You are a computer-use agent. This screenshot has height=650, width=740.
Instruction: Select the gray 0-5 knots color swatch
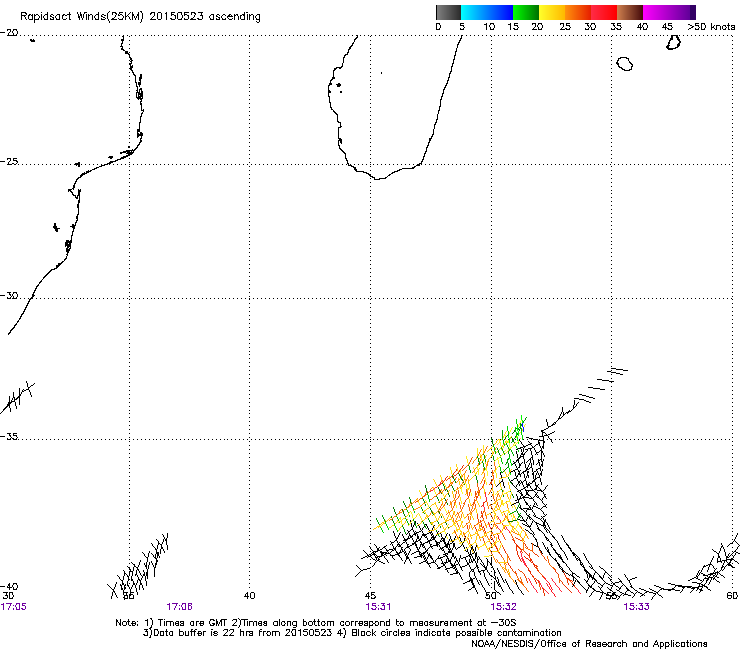click(x=448, y=12)
